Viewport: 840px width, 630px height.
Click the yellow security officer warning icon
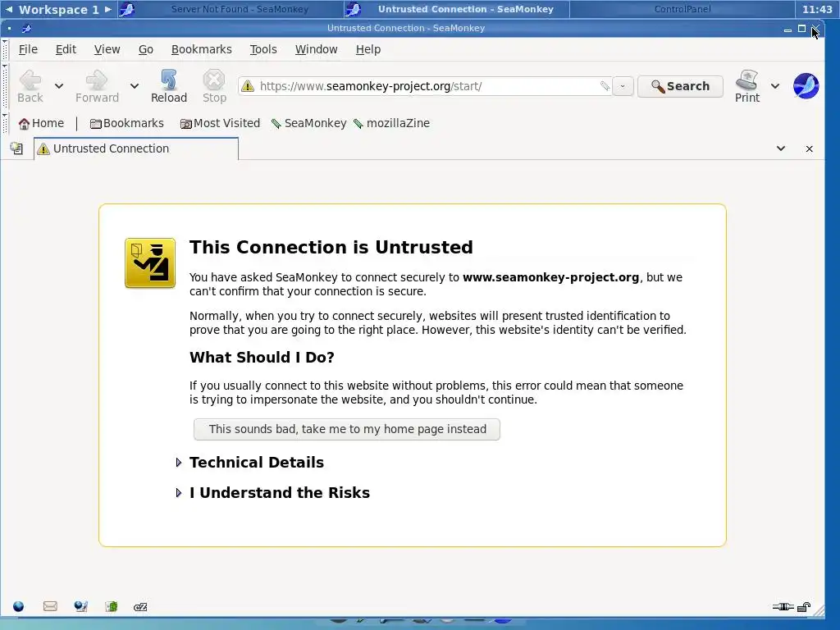[150, 263]
